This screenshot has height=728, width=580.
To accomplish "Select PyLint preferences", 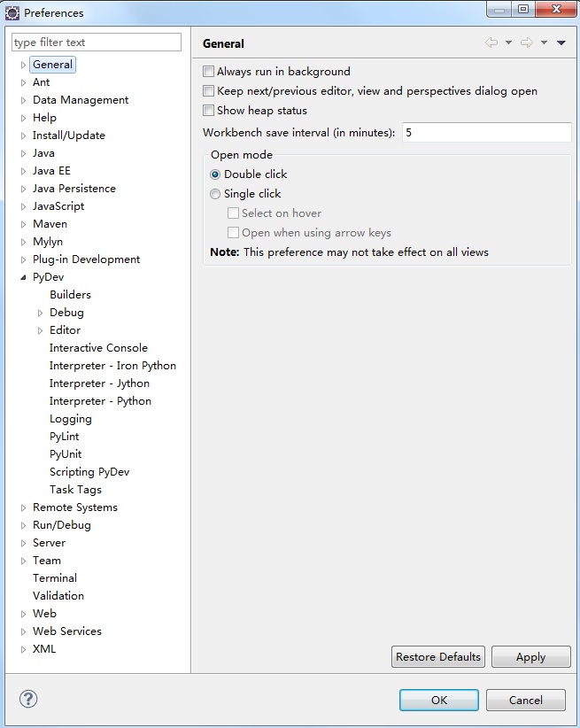I will [x=64, y=437].
